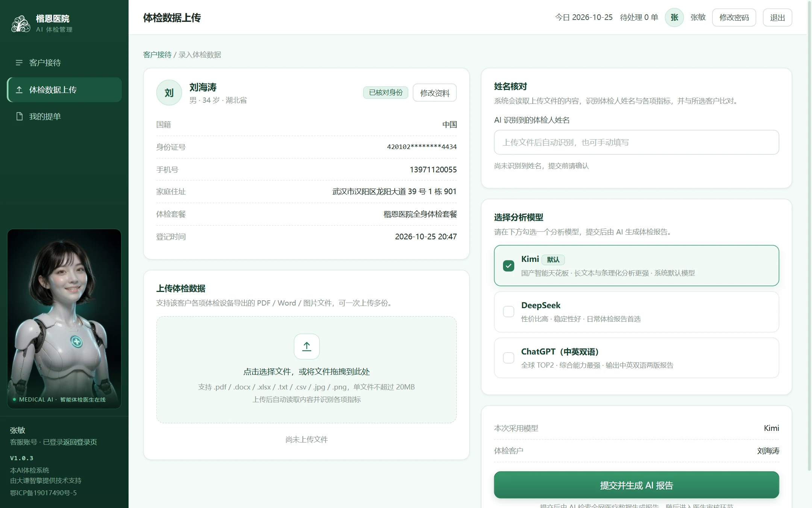Click the 鄂ICP备19017490号-5 footer text

click(43, 493)
